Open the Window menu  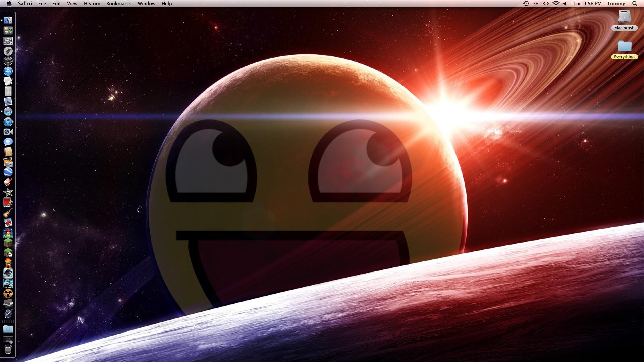147,3
